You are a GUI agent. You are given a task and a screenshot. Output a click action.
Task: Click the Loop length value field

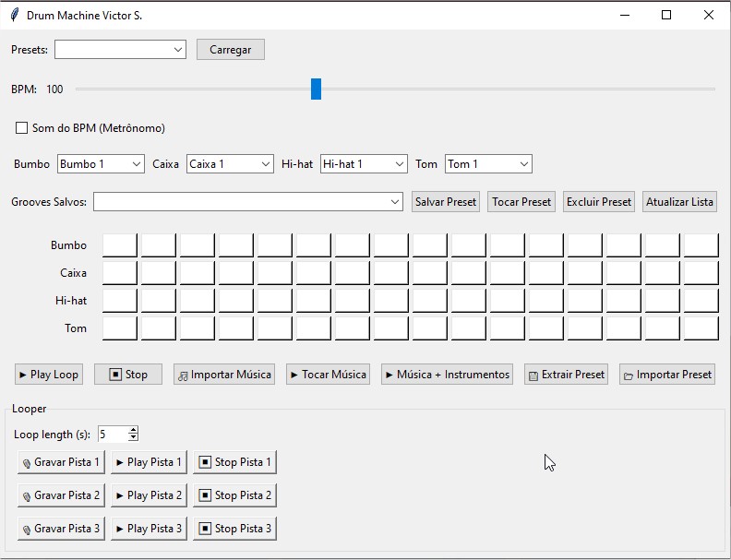[x=113, y=435]
